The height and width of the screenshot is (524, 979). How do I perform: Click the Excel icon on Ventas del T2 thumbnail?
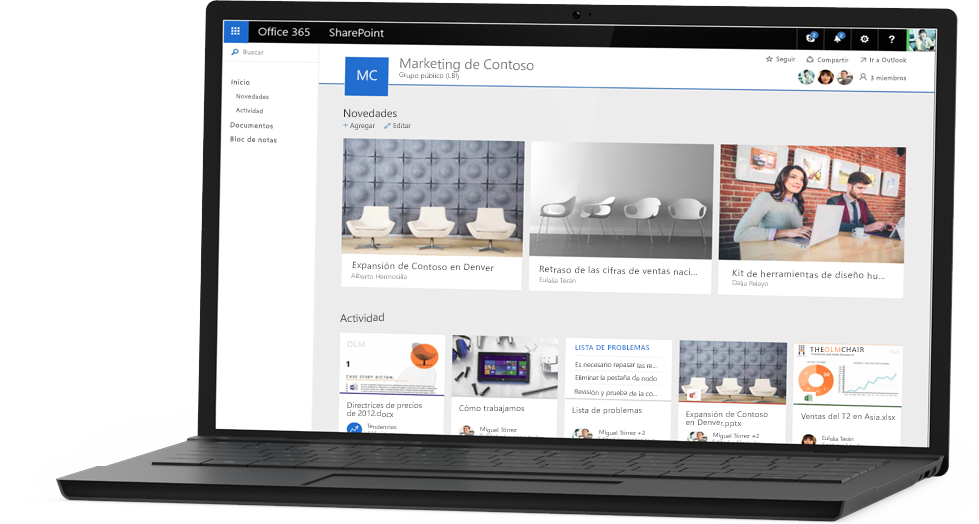tap(807, 398)
